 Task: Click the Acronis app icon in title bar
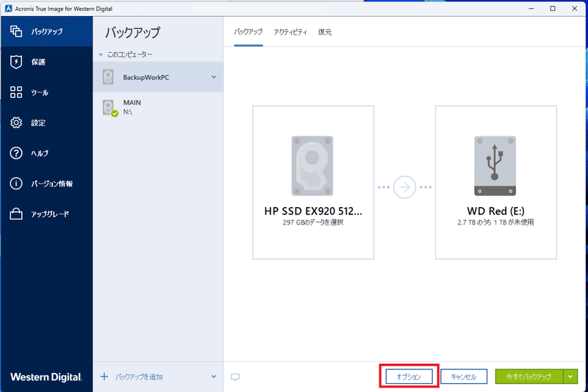pyautogui.click(x=8, y=8)
